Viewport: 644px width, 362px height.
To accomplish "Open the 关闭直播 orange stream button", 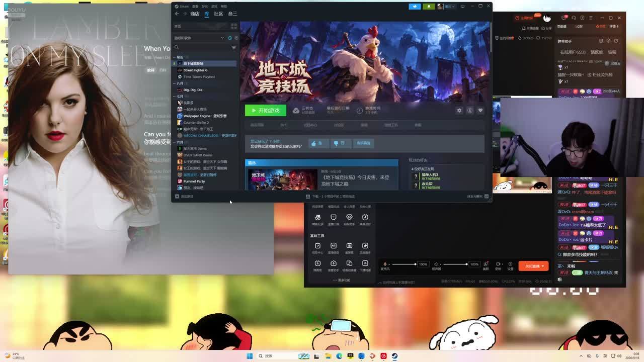I will (532, 266).
